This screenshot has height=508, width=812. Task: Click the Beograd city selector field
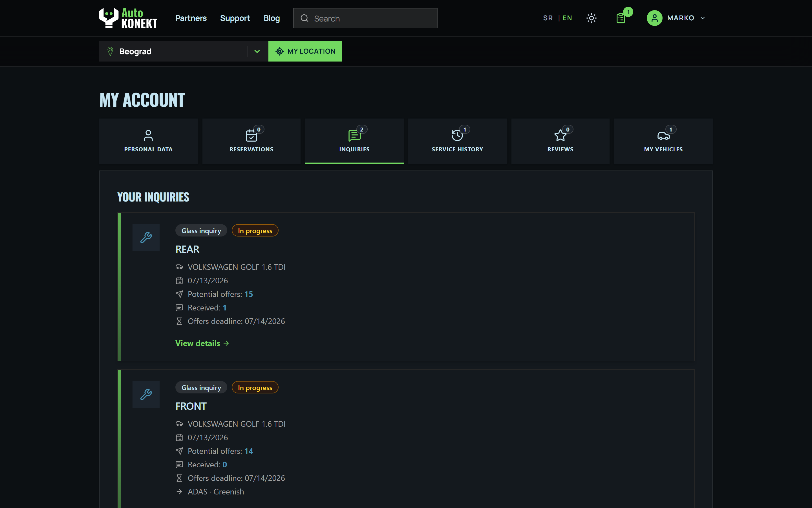[184, 51]
